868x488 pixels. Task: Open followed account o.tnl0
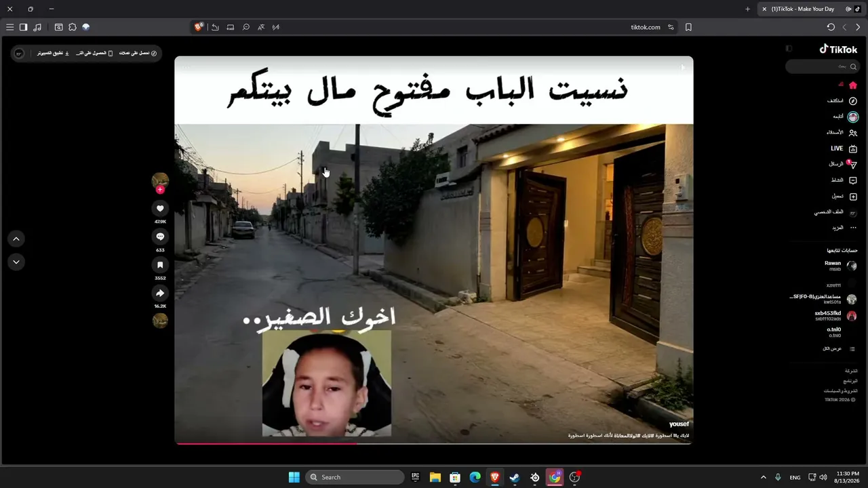(x=834, y=332)
